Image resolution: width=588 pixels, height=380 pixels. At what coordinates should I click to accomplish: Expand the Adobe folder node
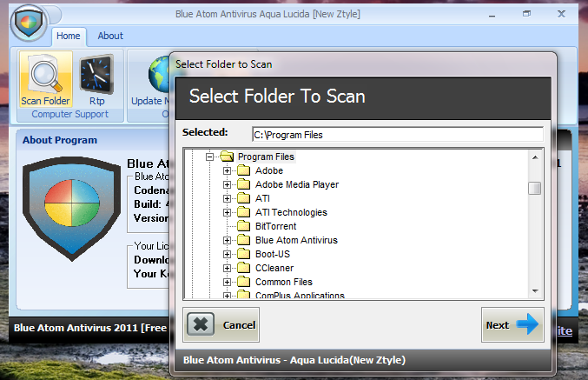click(x=227, y=170)
